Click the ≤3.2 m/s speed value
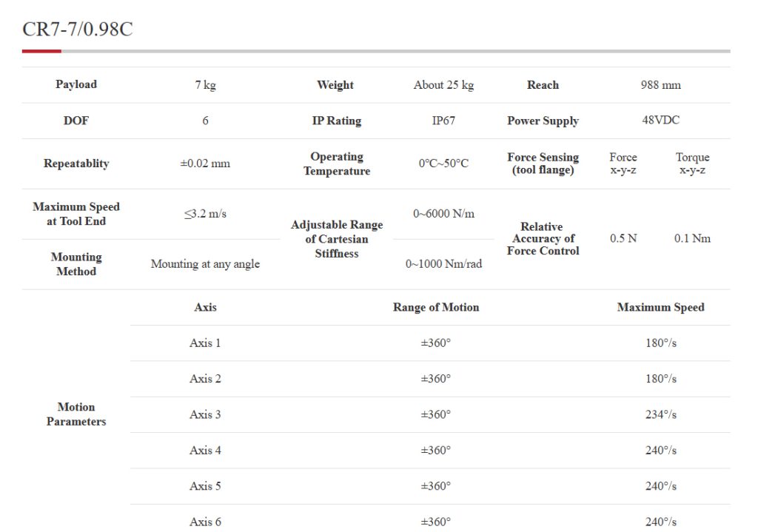Screen dimensions: 758x532 coord(205,214)
